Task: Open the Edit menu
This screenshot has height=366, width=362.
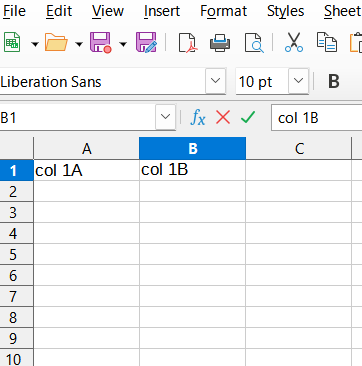Action: [x=59, y=11]
